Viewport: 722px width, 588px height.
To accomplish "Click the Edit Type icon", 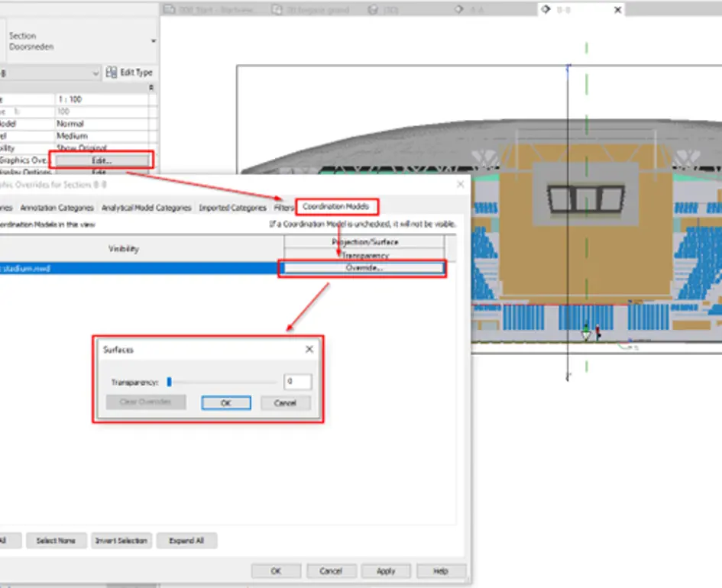I will click(111, 73).
